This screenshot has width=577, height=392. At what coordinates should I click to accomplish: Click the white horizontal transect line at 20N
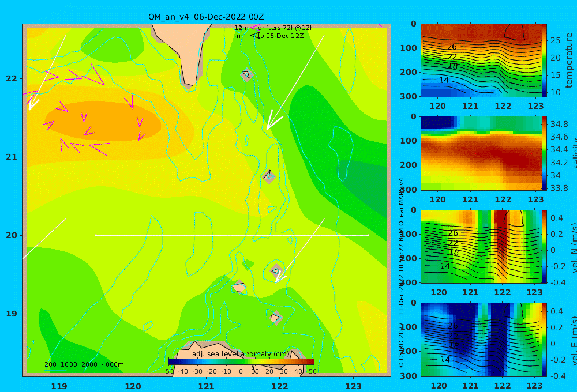pos(232,235)
